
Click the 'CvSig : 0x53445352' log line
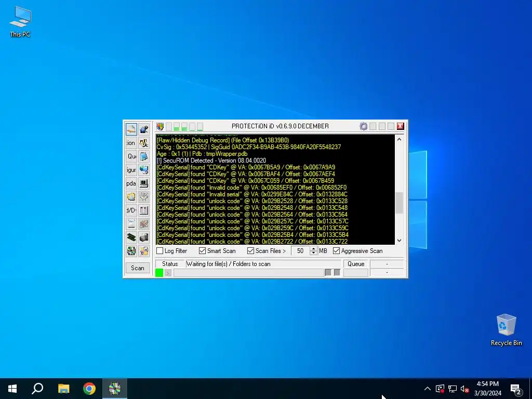pos(249,147)
